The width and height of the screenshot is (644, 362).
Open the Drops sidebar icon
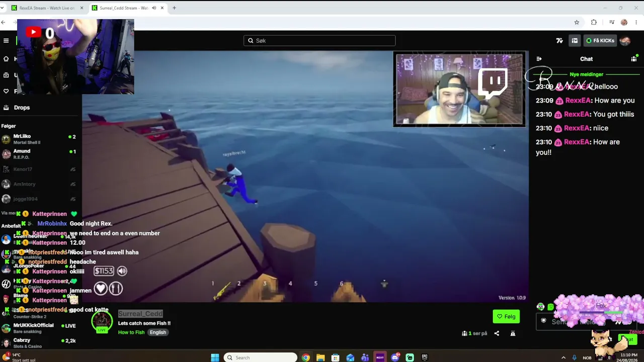tap(6, 108)
